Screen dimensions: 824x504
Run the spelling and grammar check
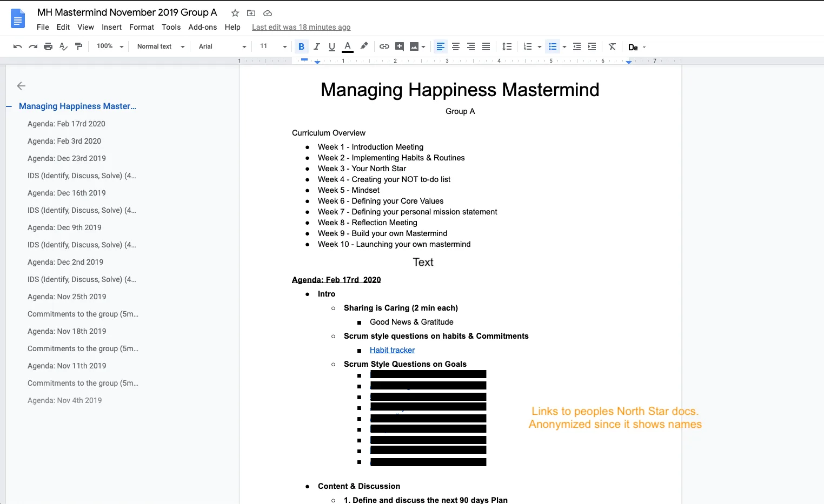pos(63,46)
